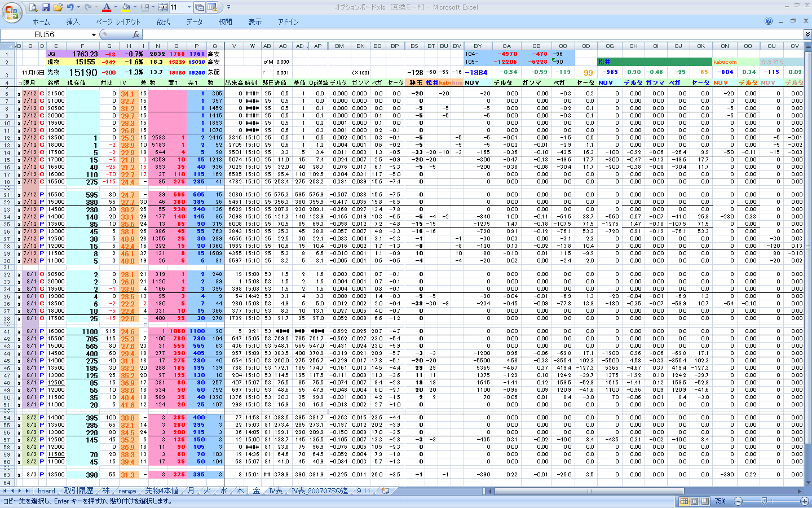Click the Select All corner of the grid
812x508 pixels.
[7, 46]
